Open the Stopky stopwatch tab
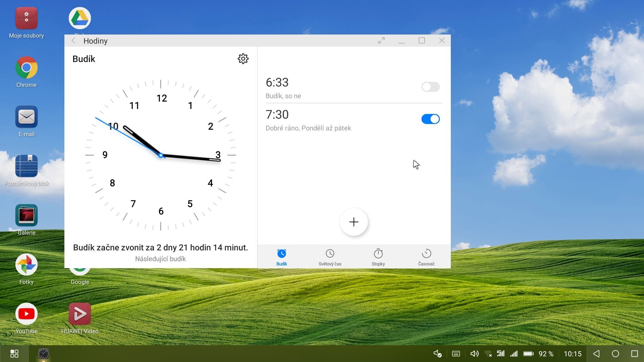 coord(378,257)
